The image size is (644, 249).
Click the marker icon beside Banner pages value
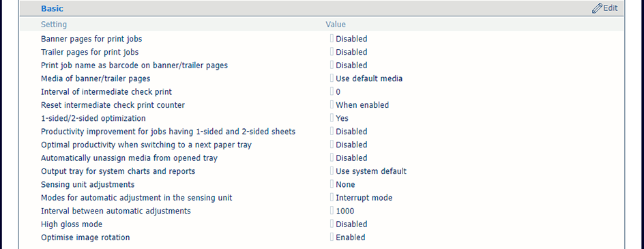point(332,39)
